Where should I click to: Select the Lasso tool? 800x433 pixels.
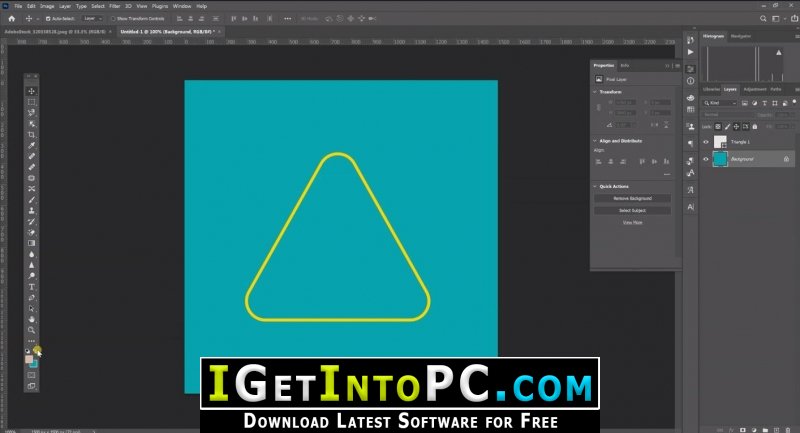tap(32, 113)
